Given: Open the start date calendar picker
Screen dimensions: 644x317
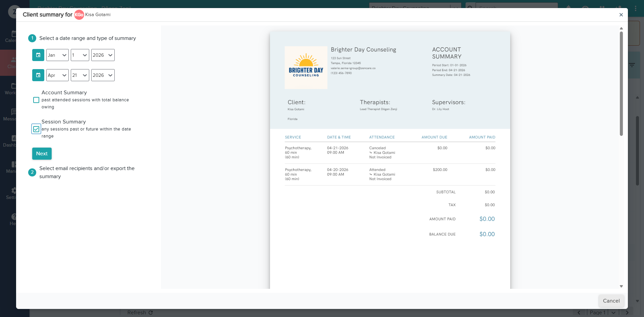Looking at the screenshot, I should coord(38,55).
